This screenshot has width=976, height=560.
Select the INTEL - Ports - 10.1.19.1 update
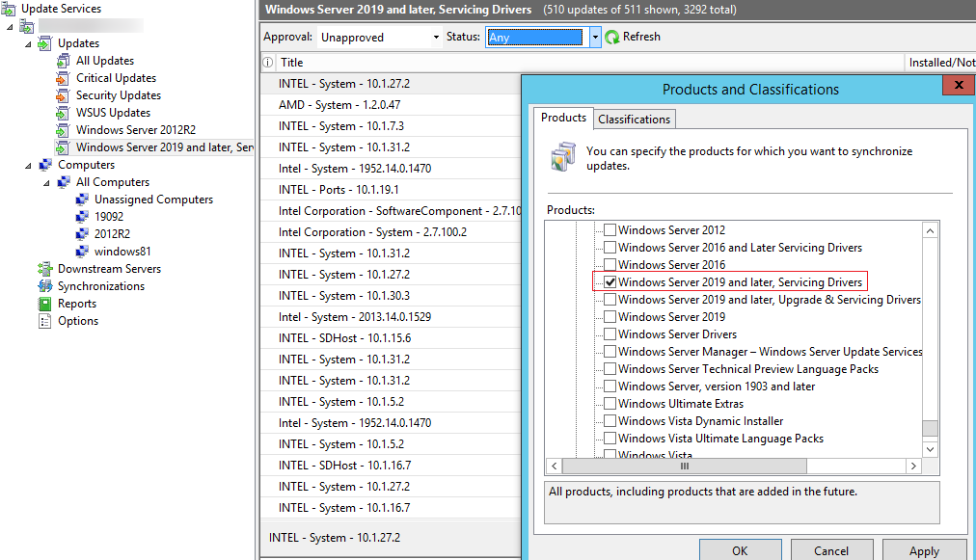click(x=391, y=190)
